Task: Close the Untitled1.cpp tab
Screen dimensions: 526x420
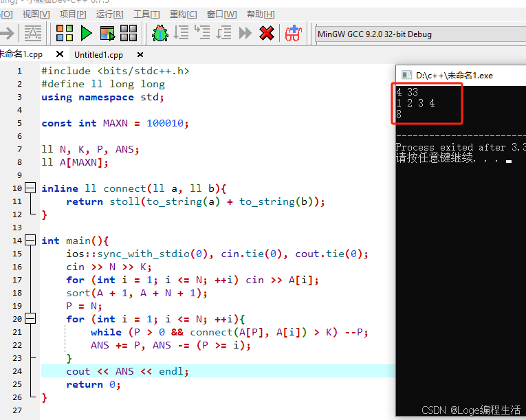Action: 140,55
